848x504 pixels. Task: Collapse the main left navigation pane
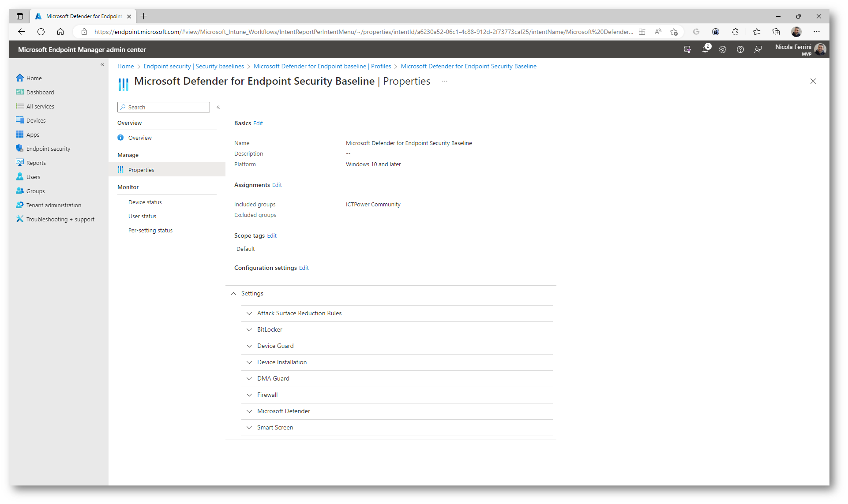pyautogui.click(x=102, y=64)
